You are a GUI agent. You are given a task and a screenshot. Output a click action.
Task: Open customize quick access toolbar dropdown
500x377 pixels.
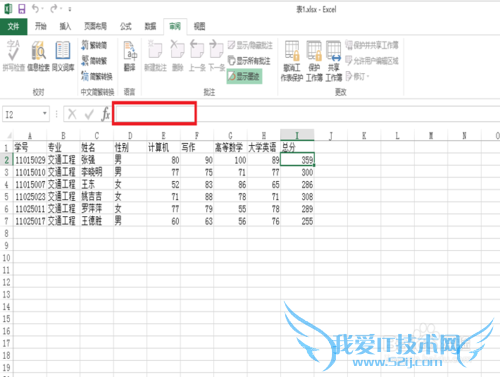click(70, 9)
